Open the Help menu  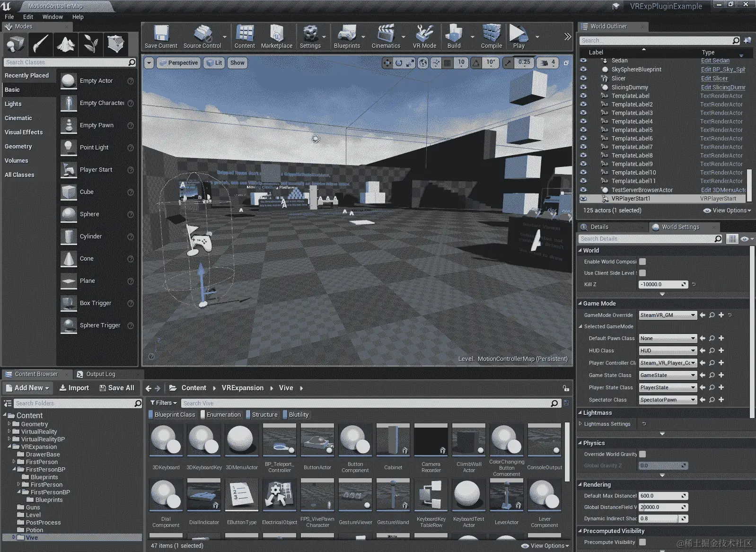pos(78,17)
